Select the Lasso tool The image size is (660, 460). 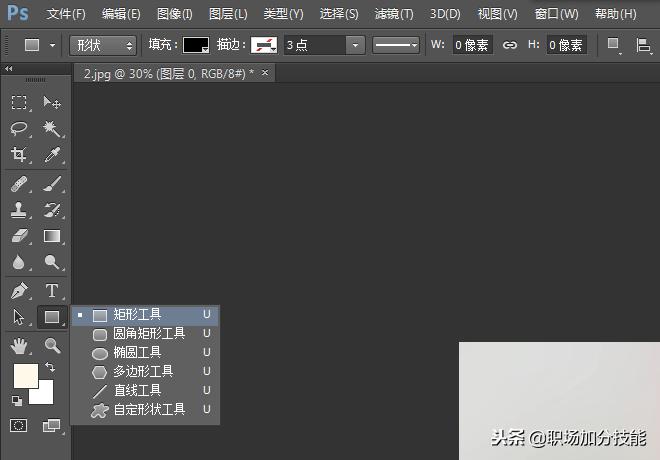pos(19,129)
